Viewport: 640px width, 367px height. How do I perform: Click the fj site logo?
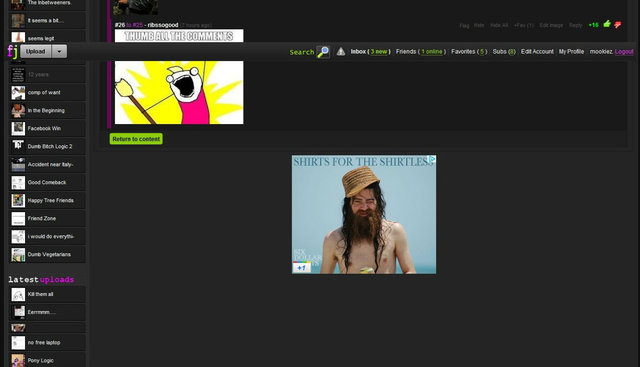(x=12, y=51)
